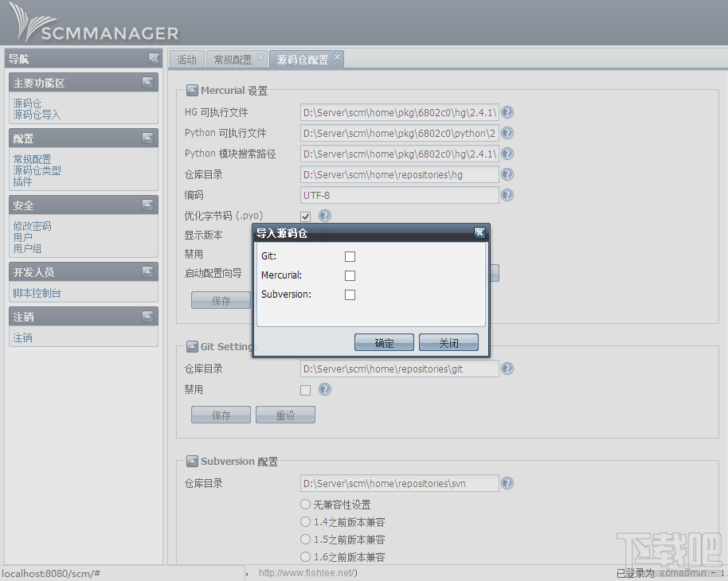Collapse the 开发人员 navigation panel
The image size is (728, 581).
click(x=147, y=271)
